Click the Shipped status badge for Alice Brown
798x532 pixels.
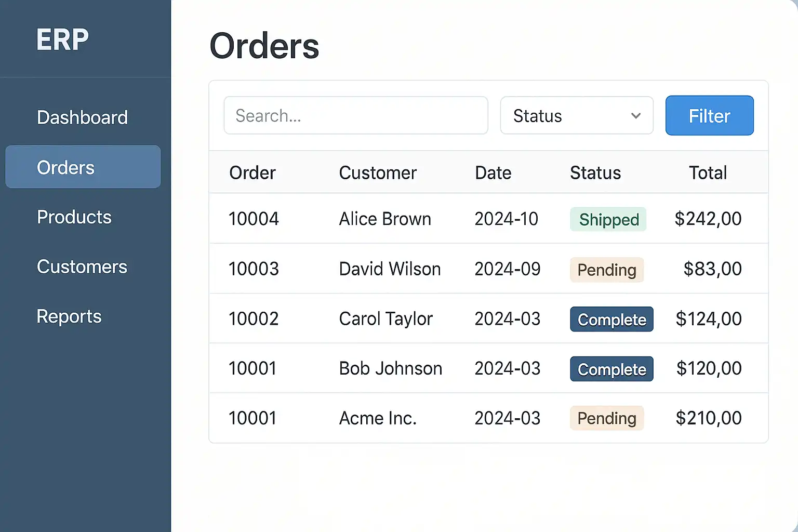608,219
